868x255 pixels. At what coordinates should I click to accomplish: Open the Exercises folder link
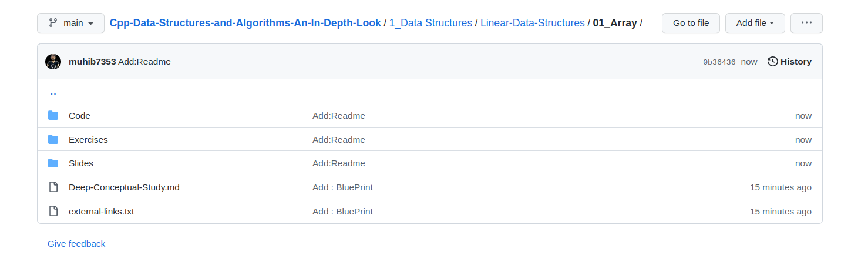point(88,140)
